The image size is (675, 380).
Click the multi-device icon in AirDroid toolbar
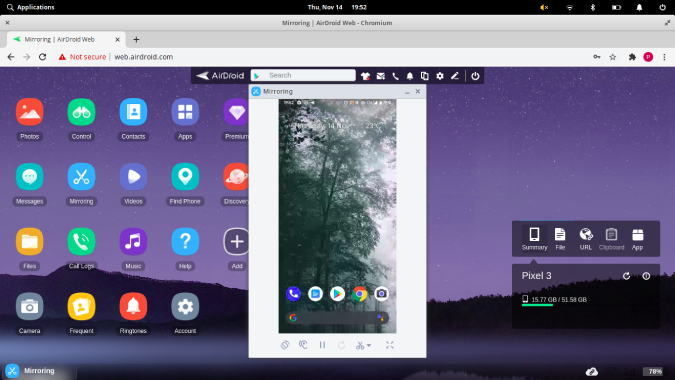(x=424, y=76)
